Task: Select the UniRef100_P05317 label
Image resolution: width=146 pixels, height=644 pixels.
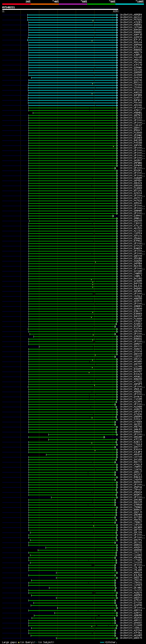Action: [x=131, y=419]
